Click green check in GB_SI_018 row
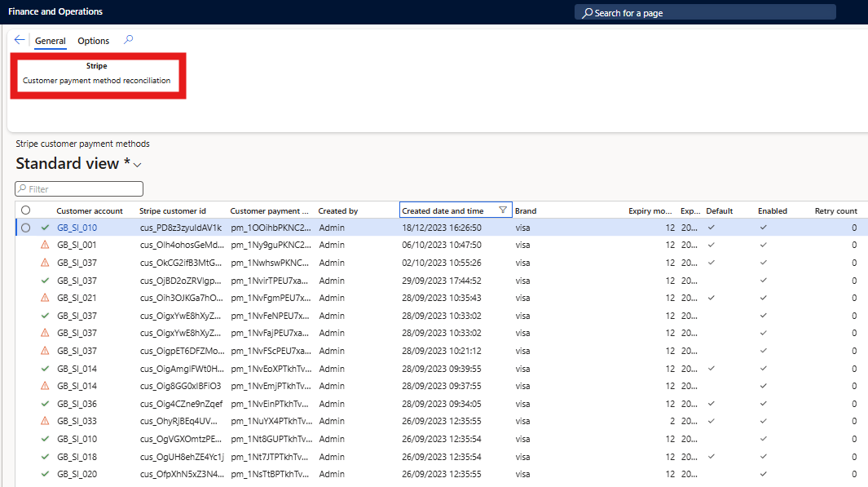The height and width of the screenshot is (487, 868). point(46,457)
